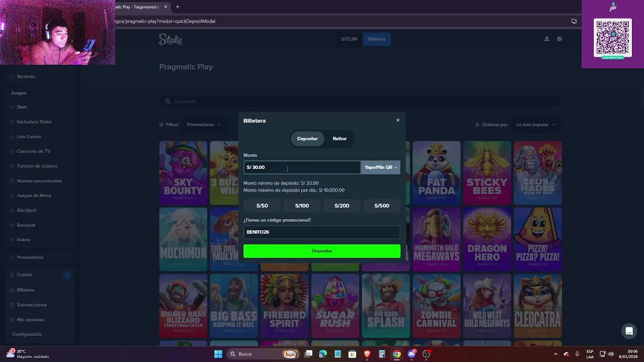Click the Búsqueda search field
Screen dimensions: 644x362
(360, 102)
